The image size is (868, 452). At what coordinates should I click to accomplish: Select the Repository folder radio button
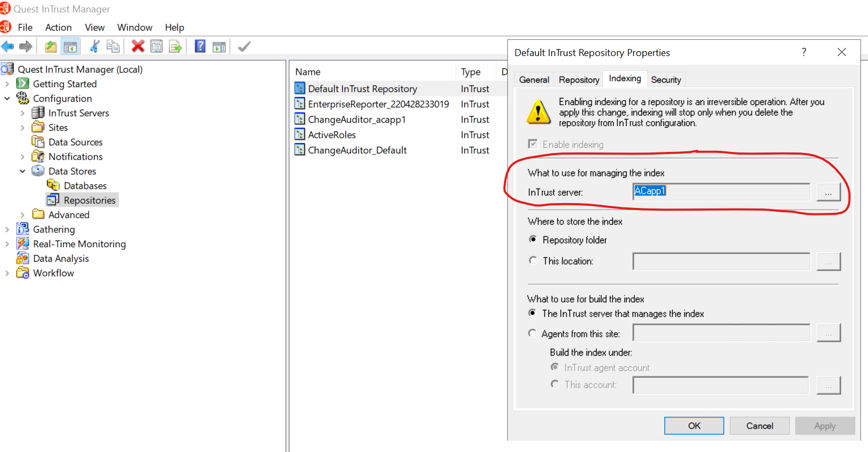click(x=533, y=239)
